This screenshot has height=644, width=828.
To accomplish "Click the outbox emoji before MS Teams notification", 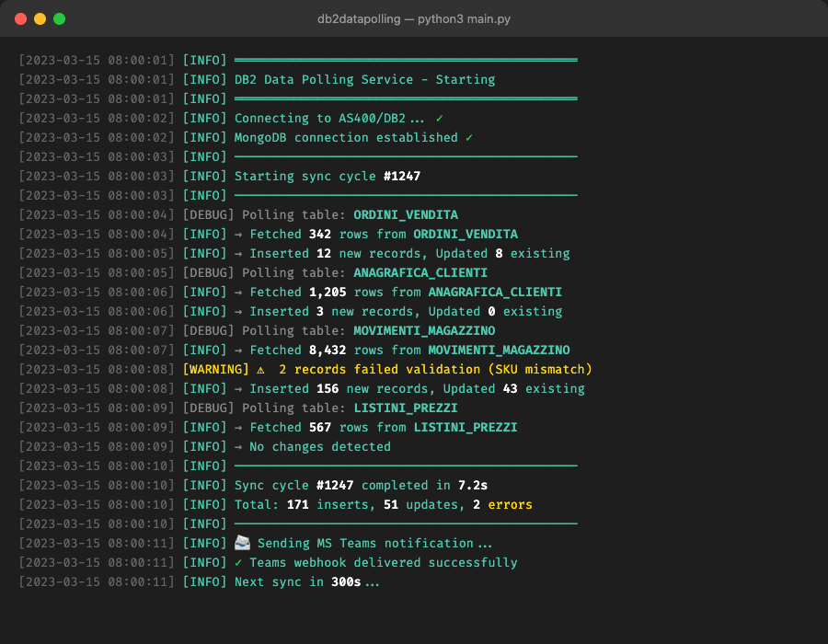I will [x=242, y=543].
